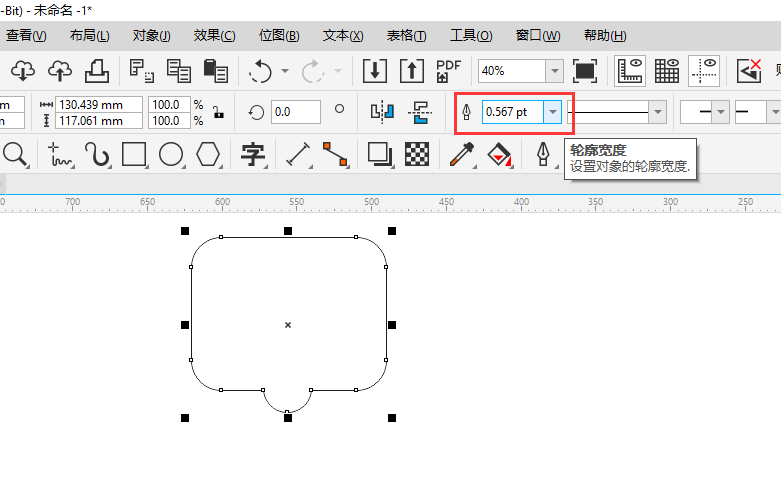The width and height of the screenshot is (781, 495).
Task: Click the Copy icon
Action: click(179, 71)
